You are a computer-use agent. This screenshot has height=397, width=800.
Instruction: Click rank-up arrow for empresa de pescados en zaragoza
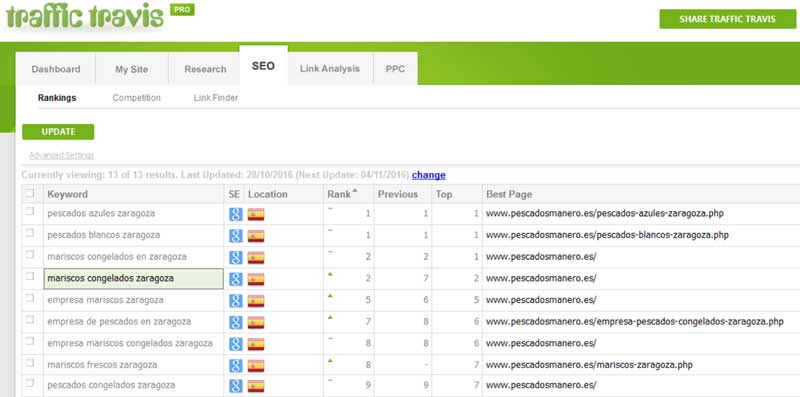[330, 317]
